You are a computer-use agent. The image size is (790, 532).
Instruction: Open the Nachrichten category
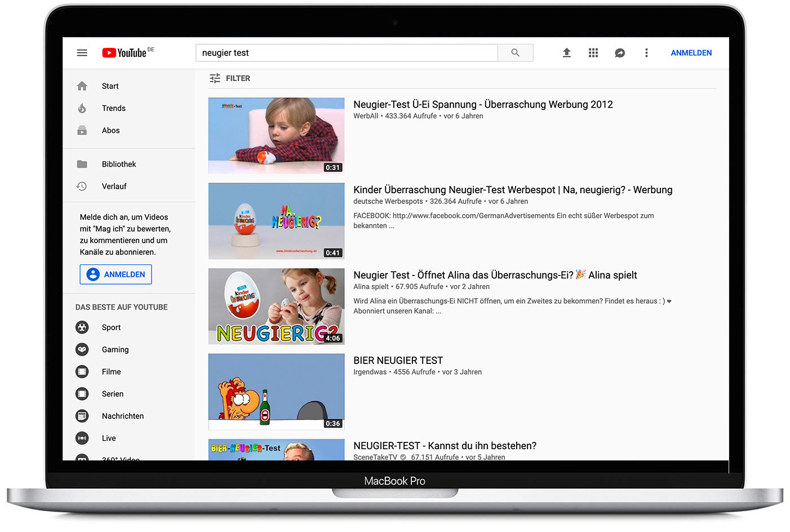[x=123, y=416]
